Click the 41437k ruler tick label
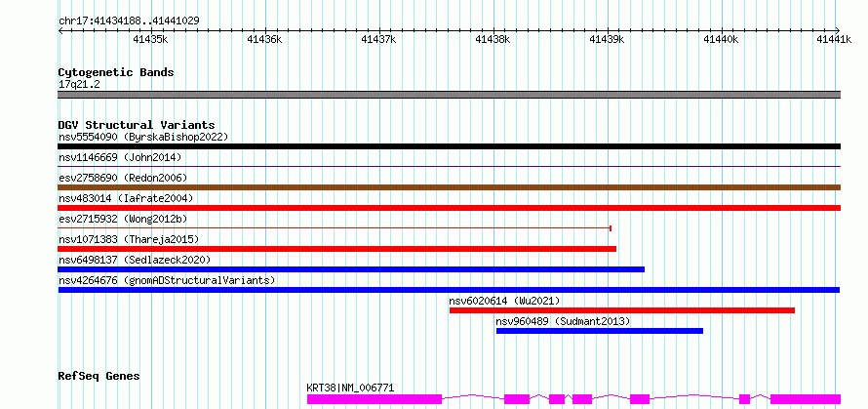This screenshot has width=868, height=409. point(378,39)
